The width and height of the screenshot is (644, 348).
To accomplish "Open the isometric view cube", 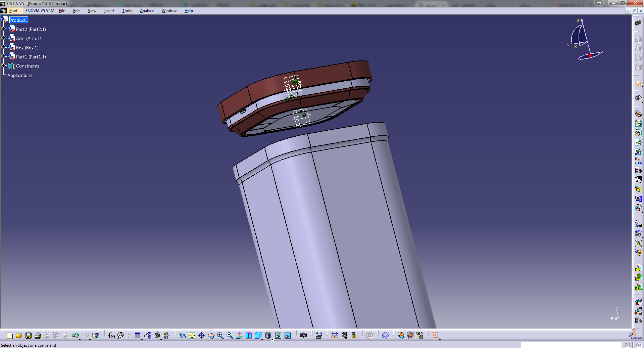I will tap(258, 335).
